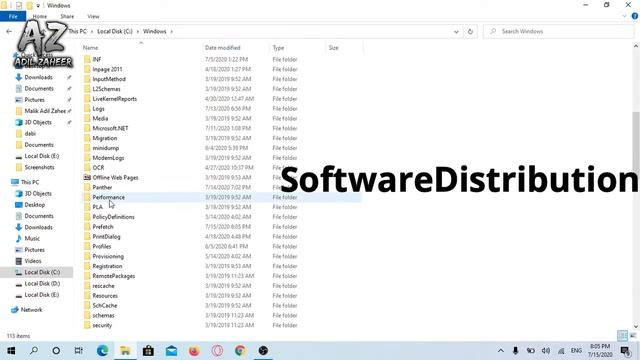This screenshot has width=640, height=360.
Task: Sort by Date modified column
Action: (222, 48)
